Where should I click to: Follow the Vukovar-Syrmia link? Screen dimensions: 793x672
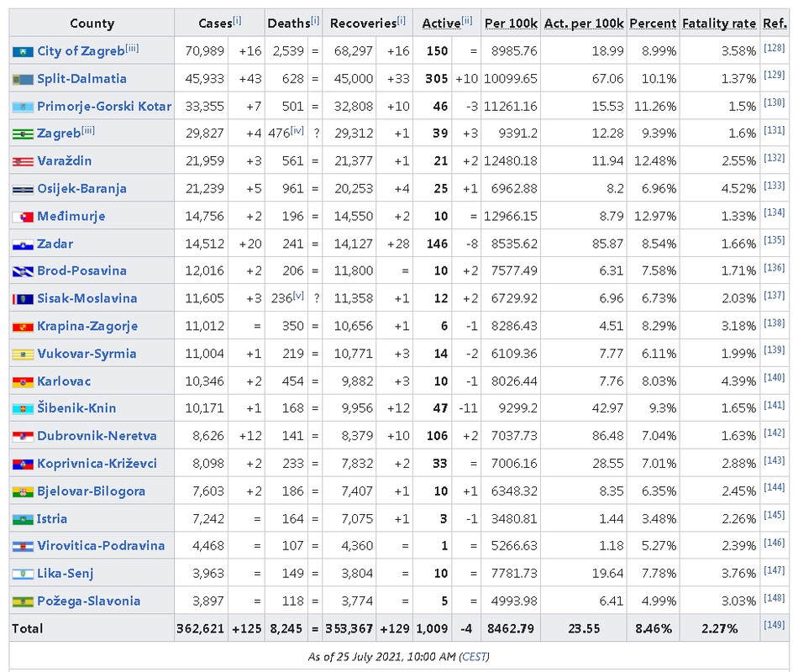click(87, 354)
